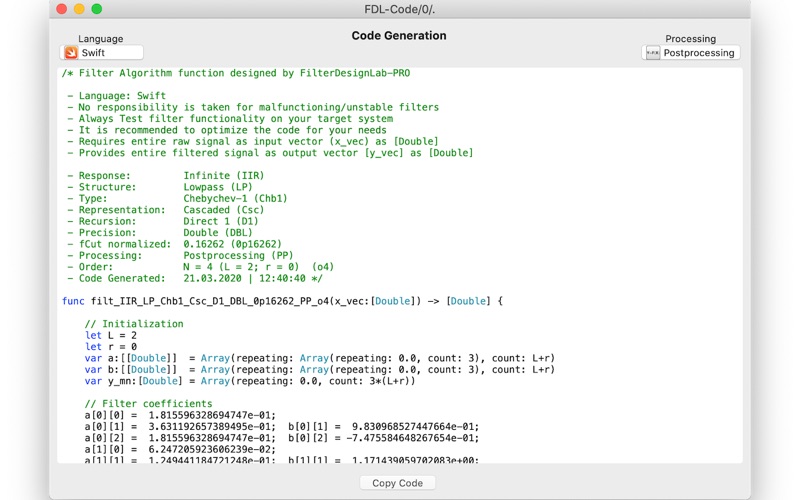
Task: Click the code generated date '21.03.2020 | 12:40:40'
Action: [244, 278]
